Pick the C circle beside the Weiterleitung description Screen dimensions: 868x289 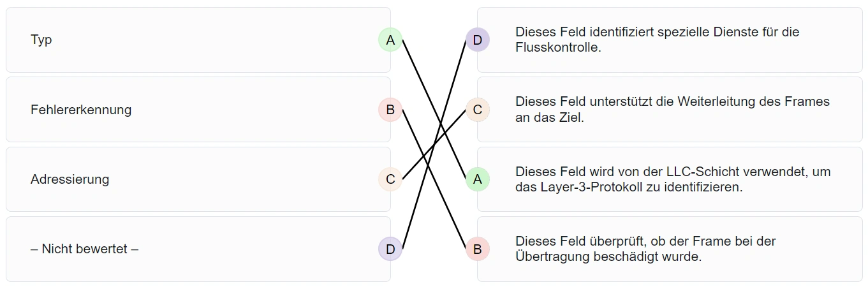click(477, 110)
